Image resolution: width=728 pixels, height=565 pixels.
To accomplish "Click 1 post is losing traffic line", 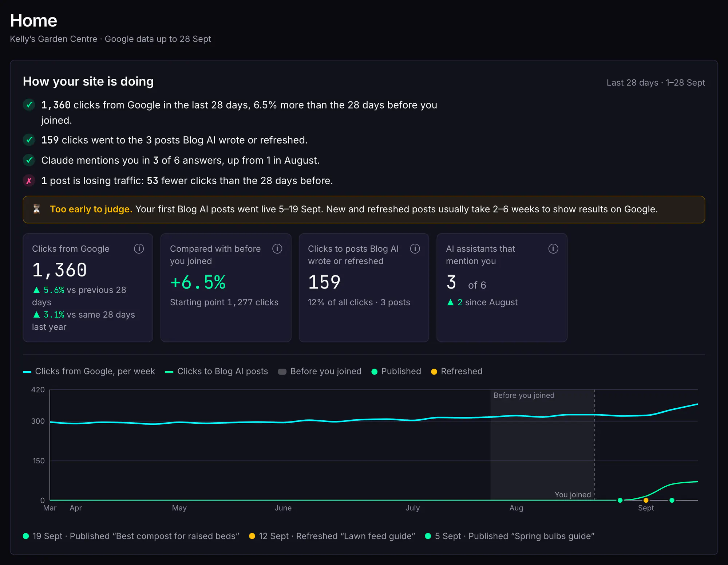I will coord(187,181).
